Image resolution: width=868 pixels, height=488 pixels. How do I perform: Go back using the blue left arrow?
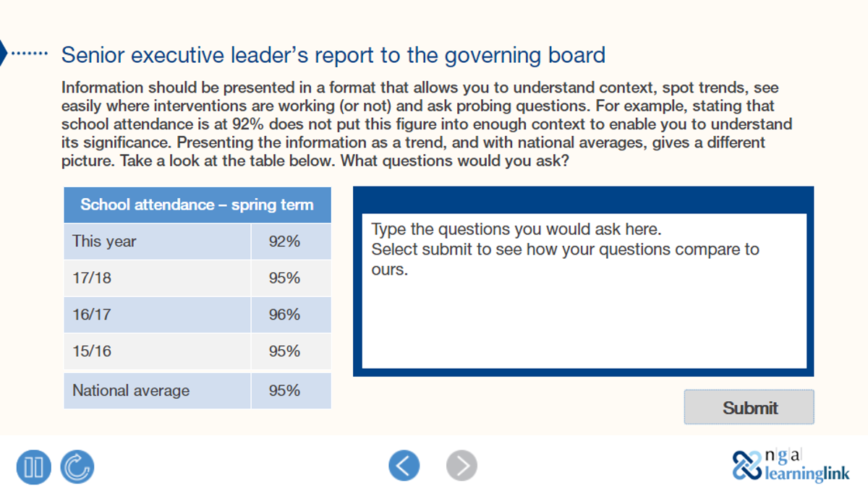click(404, 466)
